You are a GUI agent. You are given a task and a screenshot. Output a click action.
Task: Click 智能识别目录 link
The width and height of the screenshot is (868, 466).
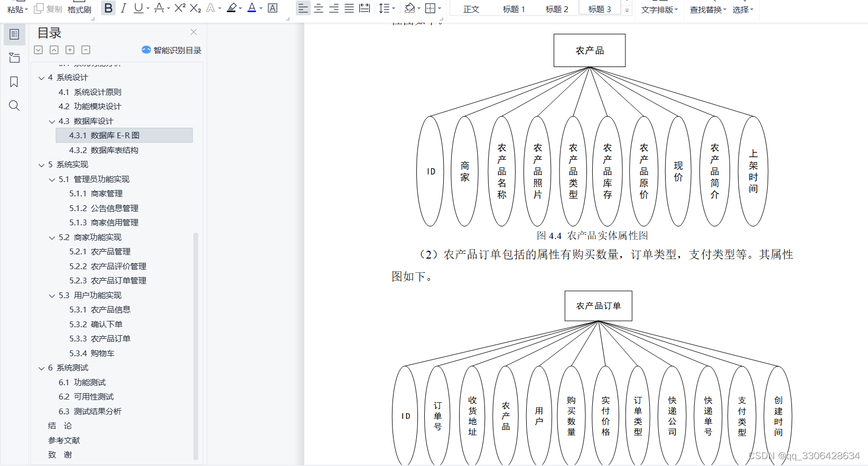coord(172,50)
